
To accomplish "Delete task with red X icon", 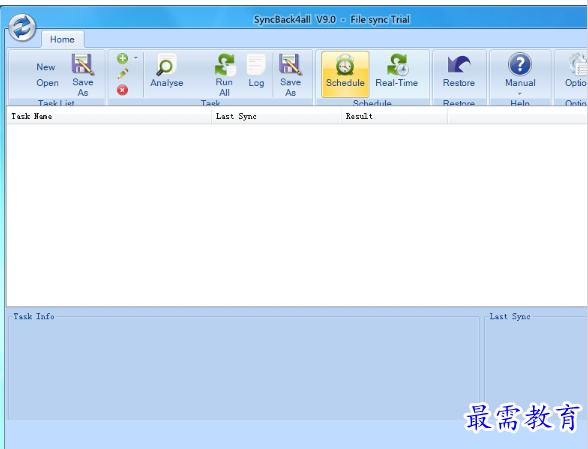I will click(x=122, y=90).
